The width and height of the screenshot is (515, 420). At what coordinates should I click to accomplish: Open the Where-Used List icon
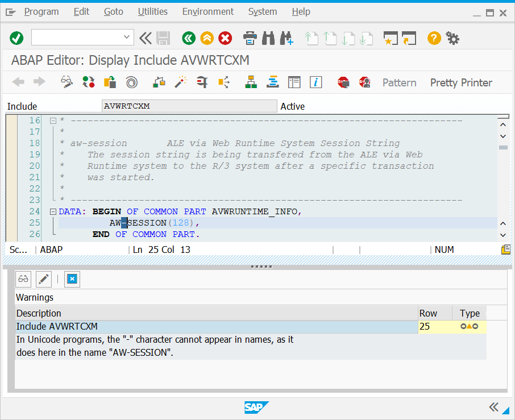223,82
